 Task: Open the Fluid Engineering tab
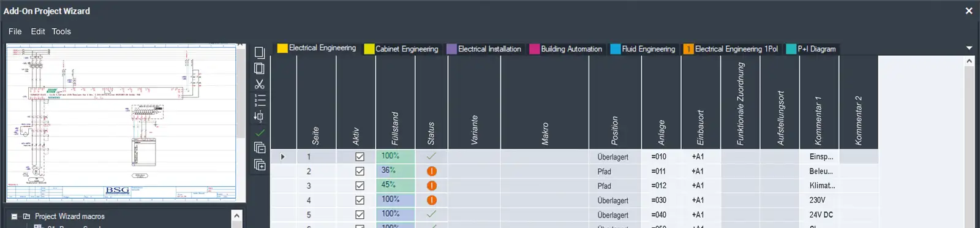[x=643, y=49]
